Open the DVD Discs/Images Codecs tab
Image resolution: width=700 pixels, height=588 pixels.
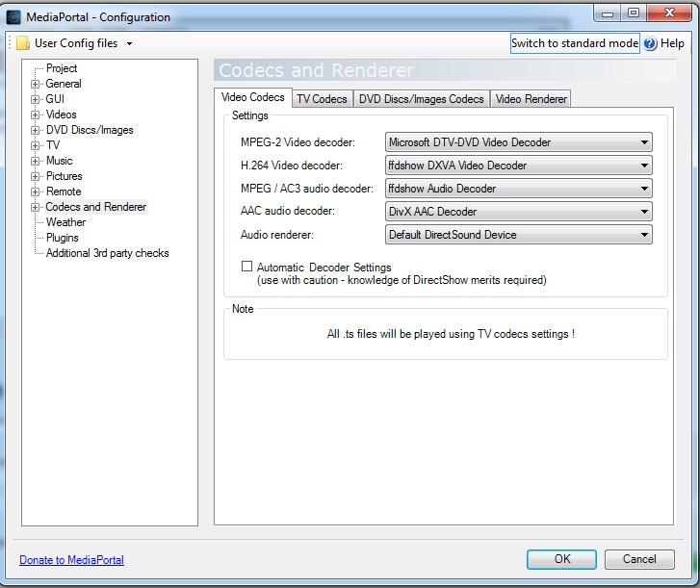tap(422, 99)
